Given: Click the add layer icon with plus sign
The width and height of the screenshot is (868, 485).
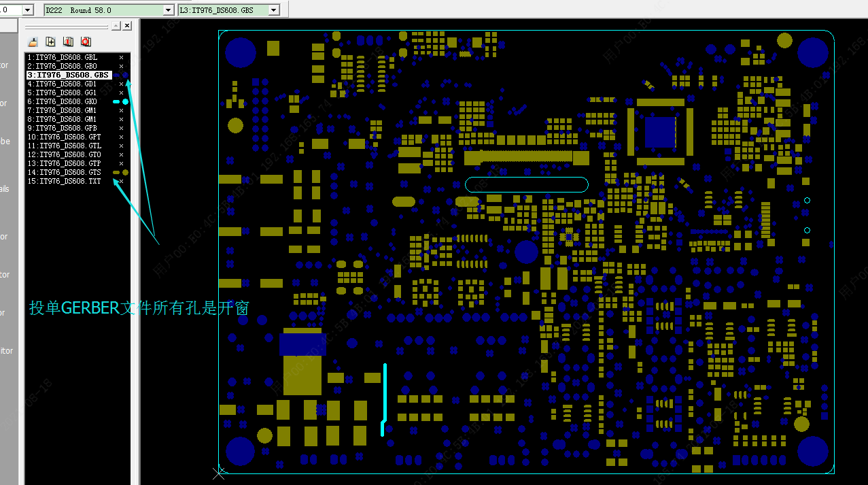Looking at the screenshot, I should pos(50,41).
